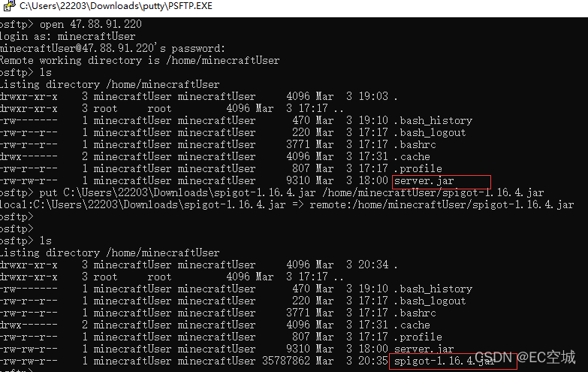Click 'server.jar' in the second directory listing
This screenshot has height=372, width=588.
click(x=424, y=349)
